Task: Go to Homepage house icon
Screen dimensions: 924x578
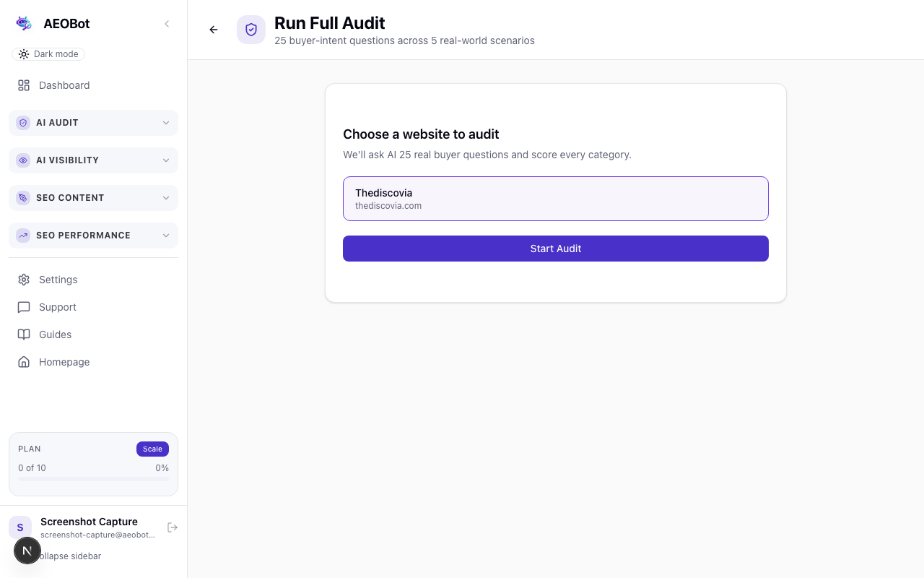Action: click(x=24, y=362)
